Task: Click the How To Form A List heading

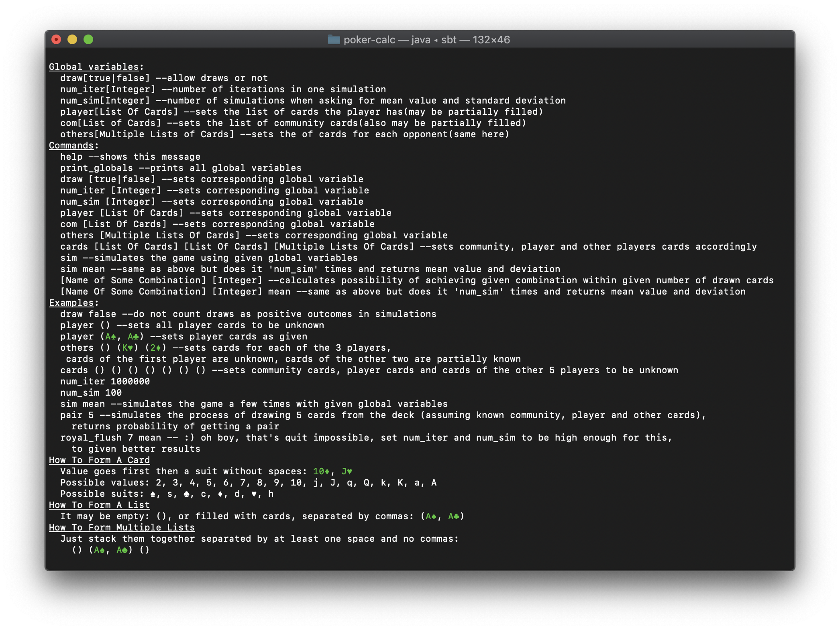Action: point(99,505)
